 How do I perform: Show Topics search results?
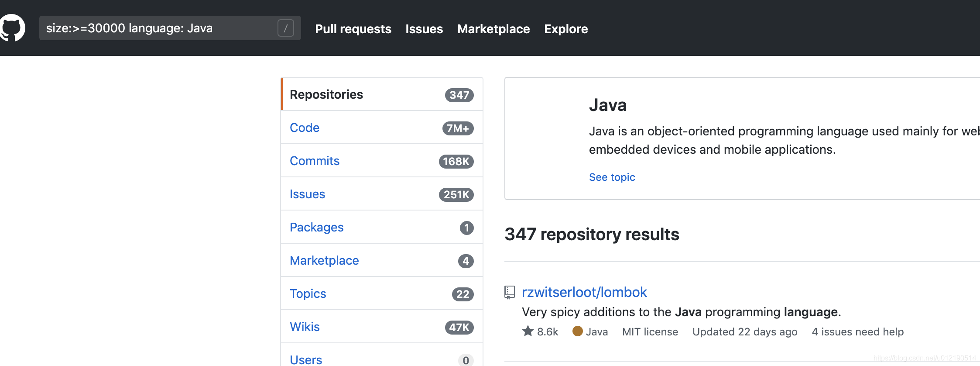pos(382,293)
